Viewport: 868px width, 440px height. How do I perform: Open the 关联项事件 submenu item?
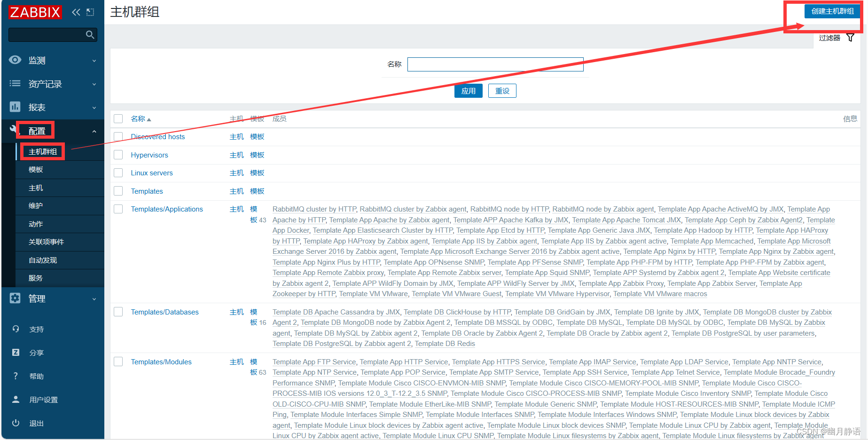pyautogui.click(x=46, y=242)
